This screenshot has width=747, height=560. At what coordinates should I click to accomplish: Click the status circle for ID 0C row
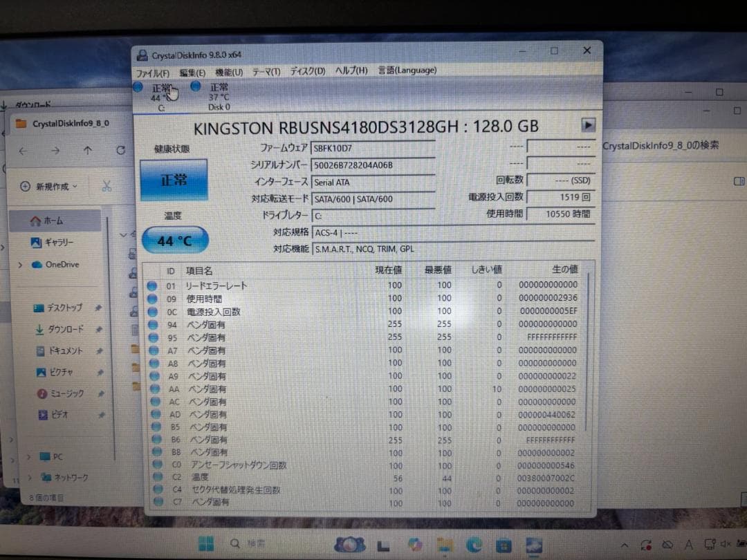click(152, 312)
